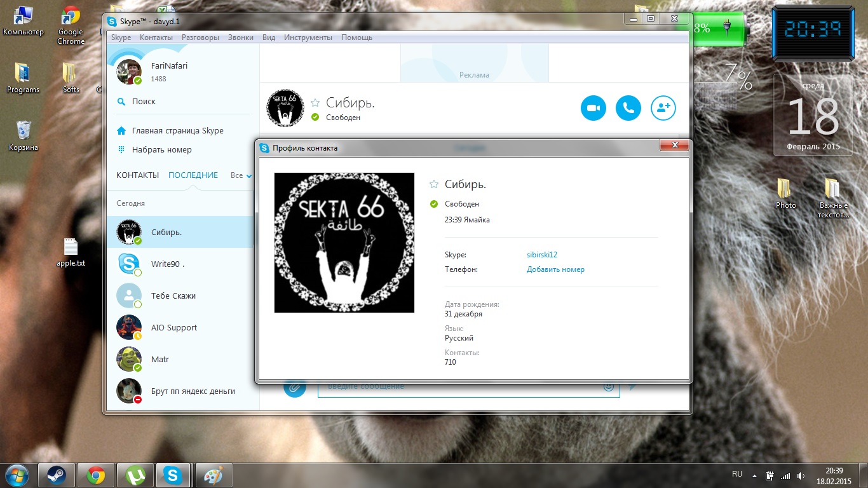Click the calendar gadget showing 18 Февраль 2015

click(813, 114)
